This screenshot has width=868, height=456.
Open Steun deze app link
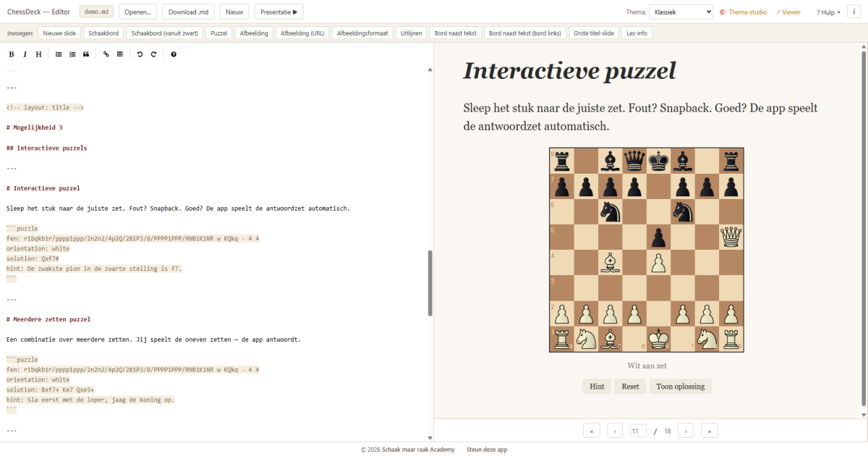click(487, 449)
